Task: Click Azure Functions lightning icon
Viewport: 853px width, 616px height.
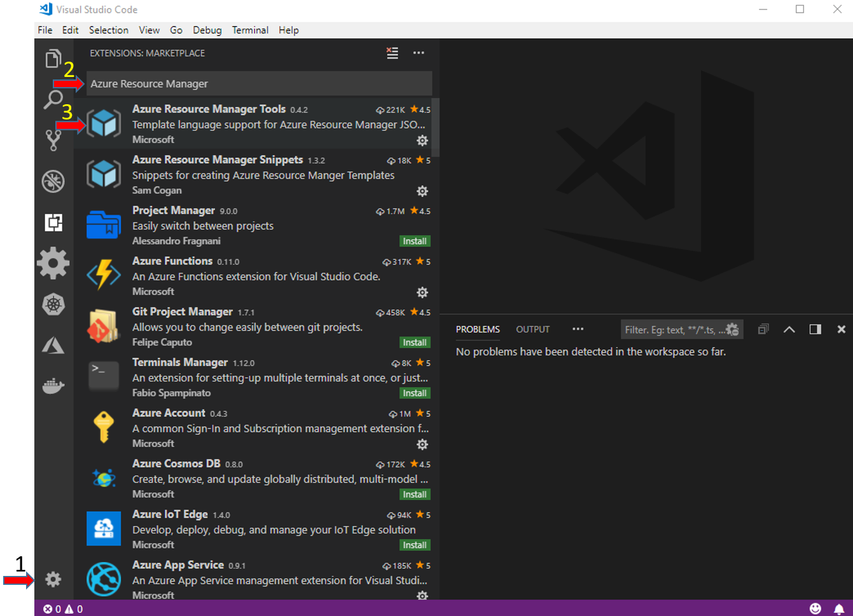Action: tap(104, 275)
